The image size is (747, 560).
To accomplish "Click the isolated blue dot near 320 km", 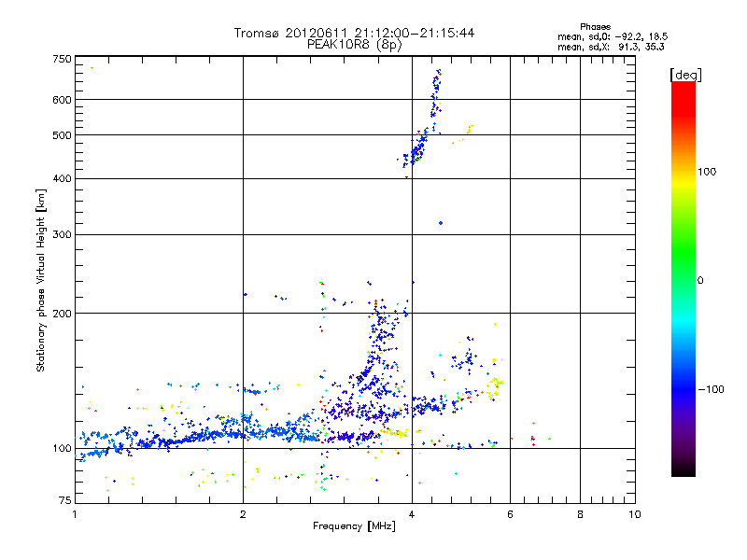I will tap(441, 223).
